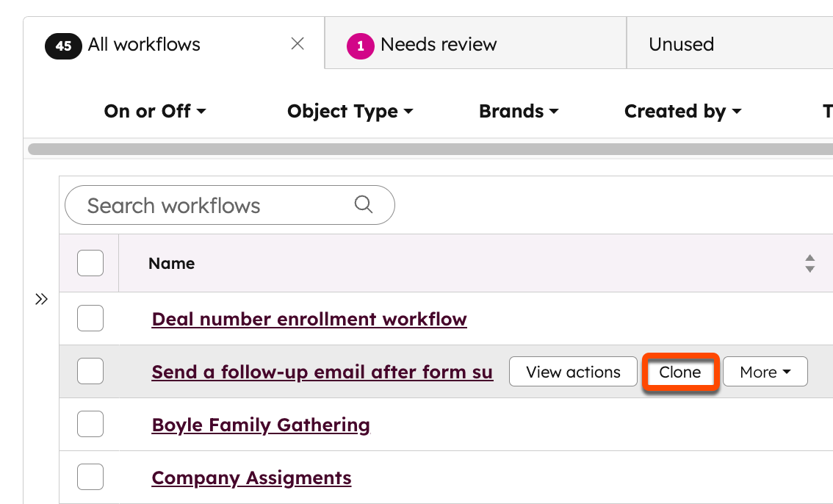Check the Boyle Family Gathering checkbox

(90, 424)
